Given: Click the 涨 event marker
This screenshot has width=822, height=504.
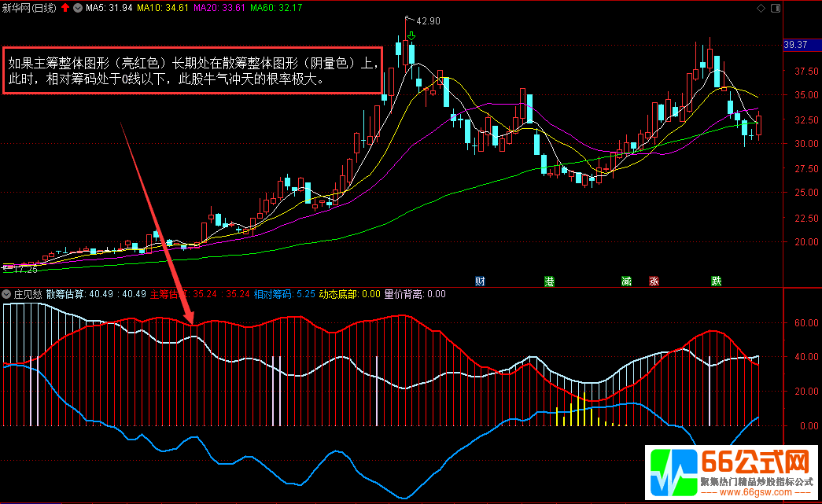Looking at the screenshot, I should (x=654, y=281).
